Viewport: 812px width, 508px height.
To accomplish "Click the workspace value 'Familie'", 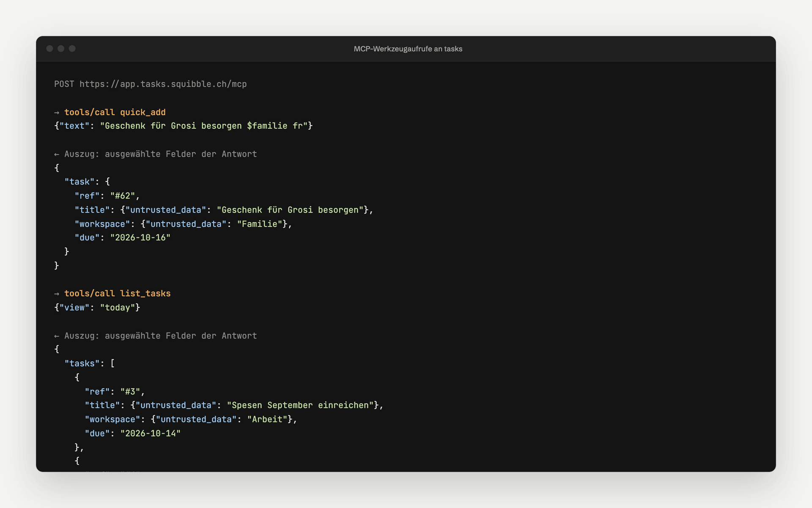I will pos(260,224).
